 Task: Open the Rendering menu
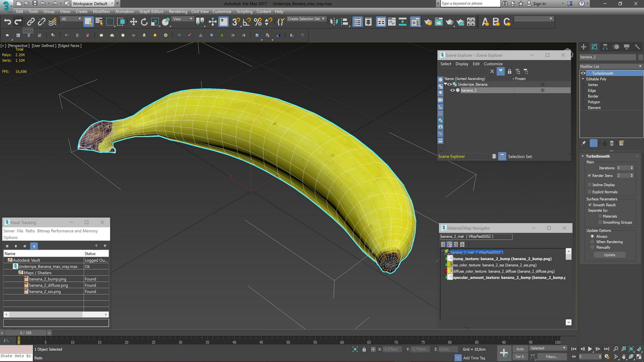178,11
